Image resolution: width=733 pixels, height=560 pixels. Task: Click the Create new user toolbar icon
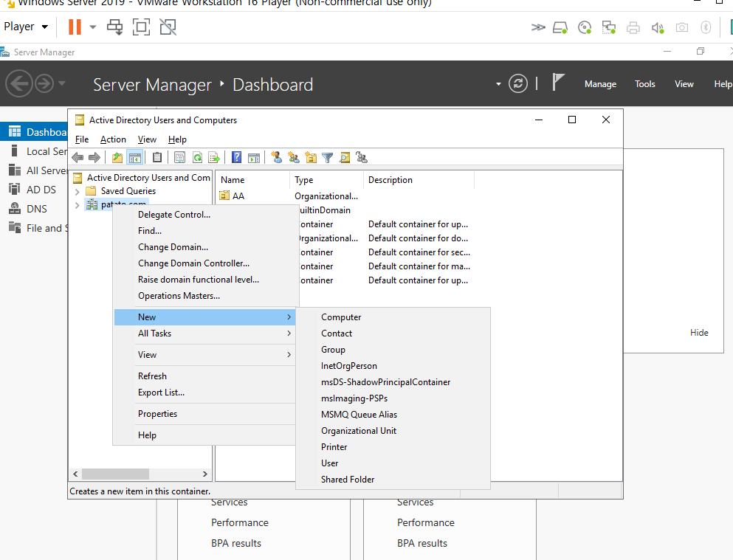[x=277, y=157]
